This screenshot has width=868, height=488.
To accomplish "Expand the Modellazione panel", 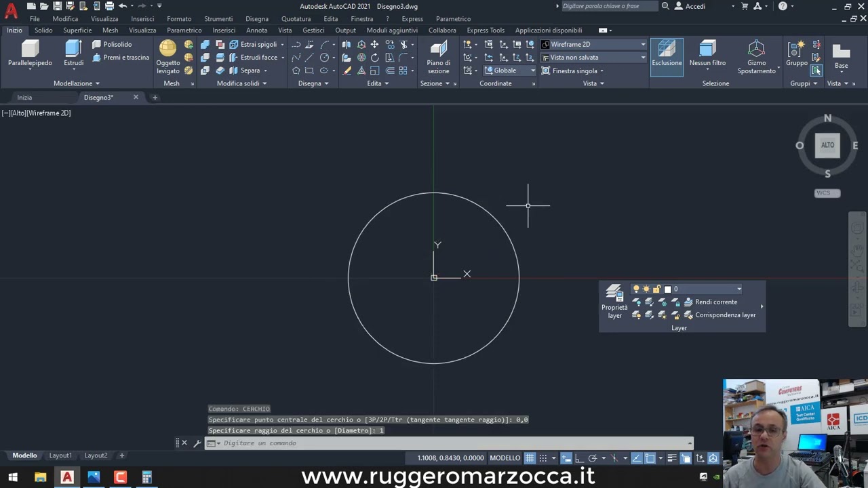I will 77,83.
